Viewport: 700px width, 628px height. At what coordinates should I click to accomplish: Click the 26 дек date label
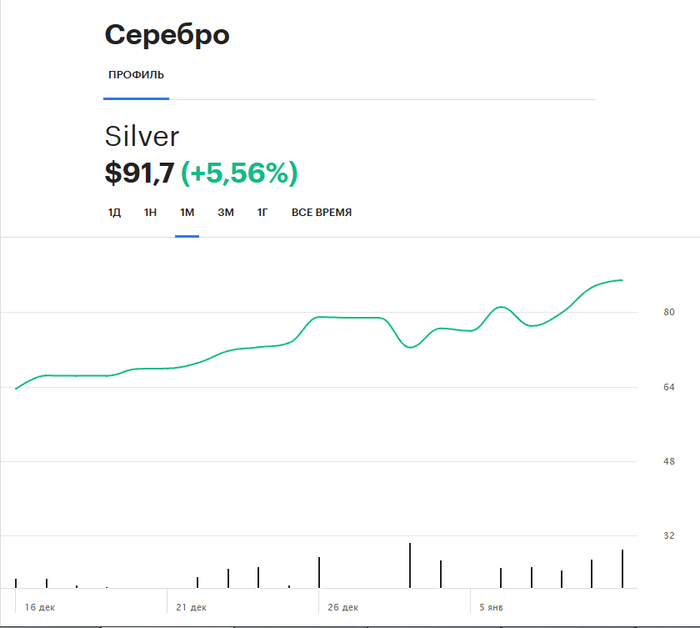click(342, 607)
